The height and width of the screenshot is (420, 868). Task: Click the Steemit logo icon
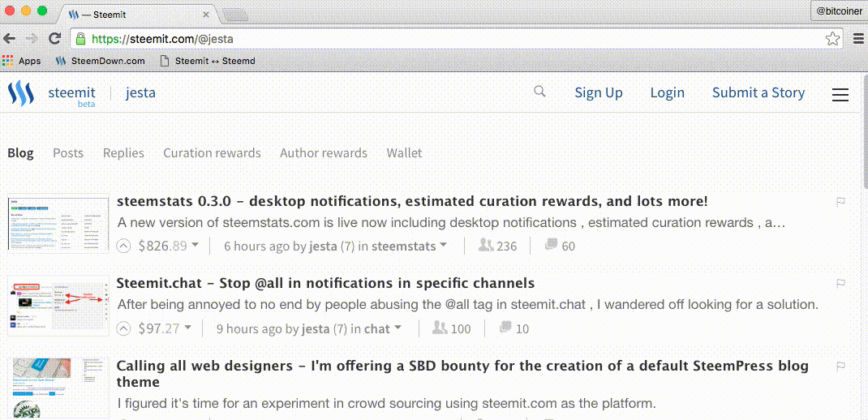tap(21, 93)
